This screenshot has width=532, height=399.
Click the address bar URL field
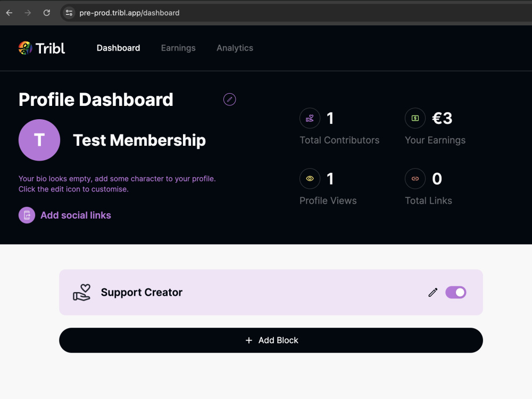click(295, 13)
